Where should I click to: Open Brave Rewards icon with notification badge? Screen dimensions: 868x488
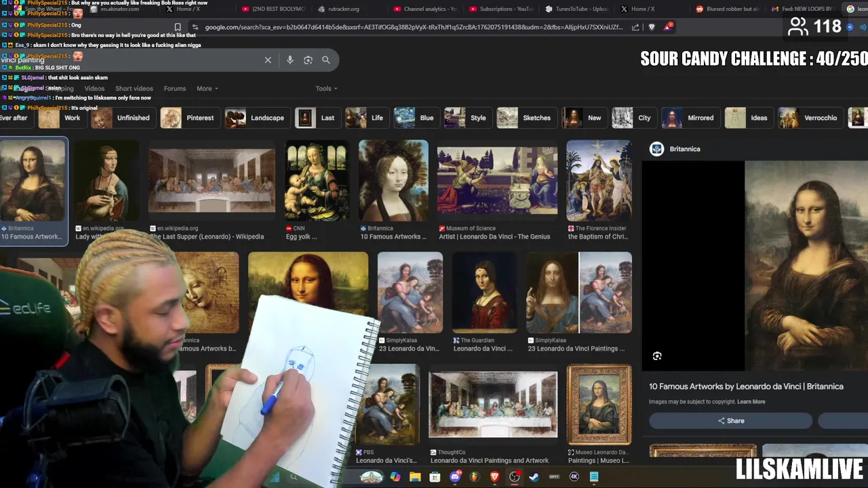click(668, 27)
